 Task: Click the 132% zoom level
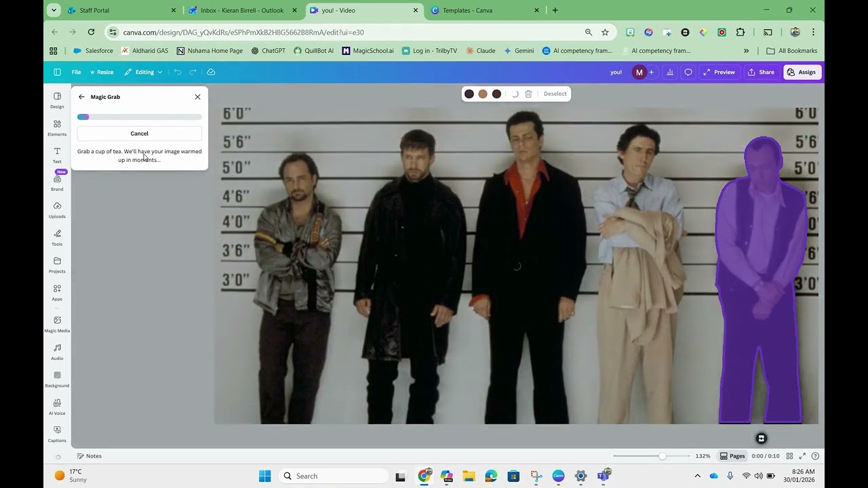pyautogui.click(x=703, y=456)
